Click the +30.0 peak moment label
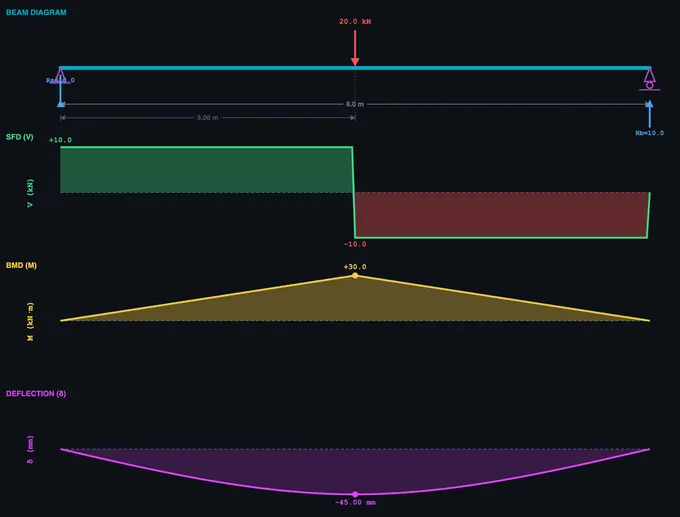The height and width of the screenshot is (517, 680). (355, 267)
